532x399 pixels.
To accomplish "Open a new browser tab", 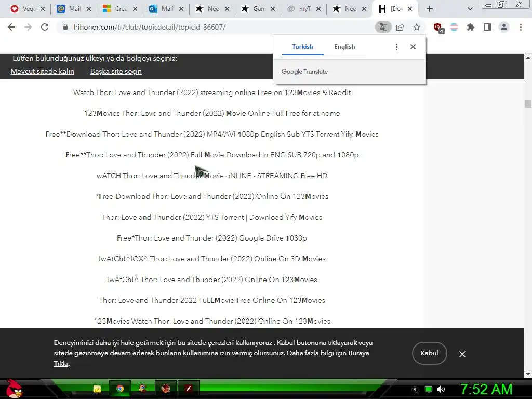I will pyautogui.click(x=430, y=9).
